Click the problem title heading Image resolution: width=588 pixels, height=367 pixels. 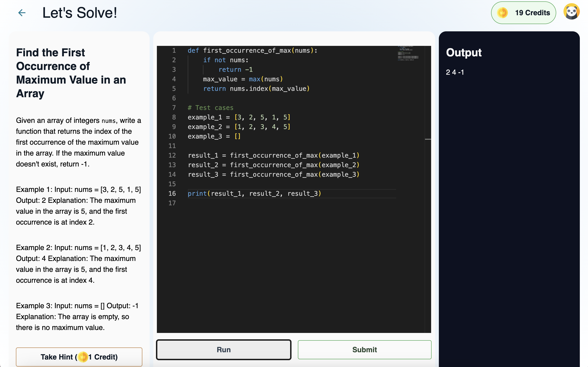point(71,73)
